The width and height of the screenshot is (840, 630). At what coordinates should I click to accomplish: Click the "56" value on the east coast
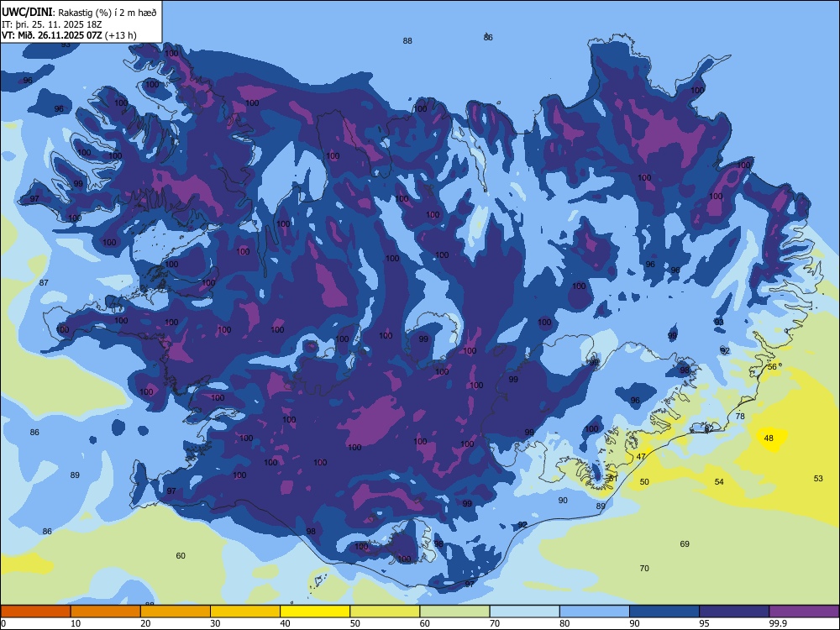(772, 367)
